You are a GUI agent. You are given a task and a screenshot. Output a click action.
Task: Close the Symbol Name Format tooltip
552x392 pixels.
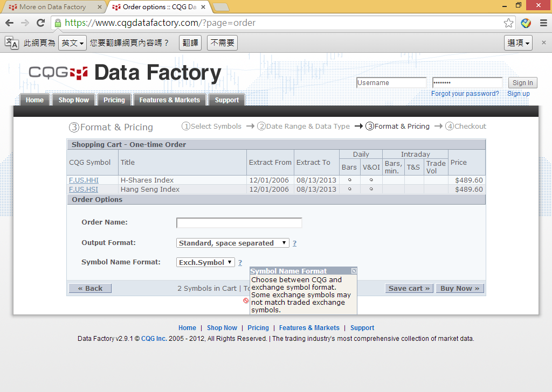[354, 271]
